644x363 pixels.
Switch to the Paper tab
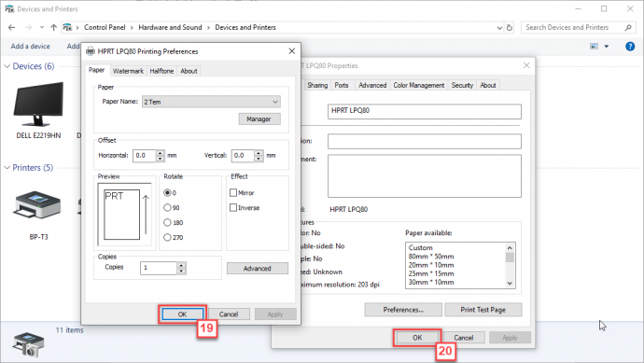[x=96, y=70]
